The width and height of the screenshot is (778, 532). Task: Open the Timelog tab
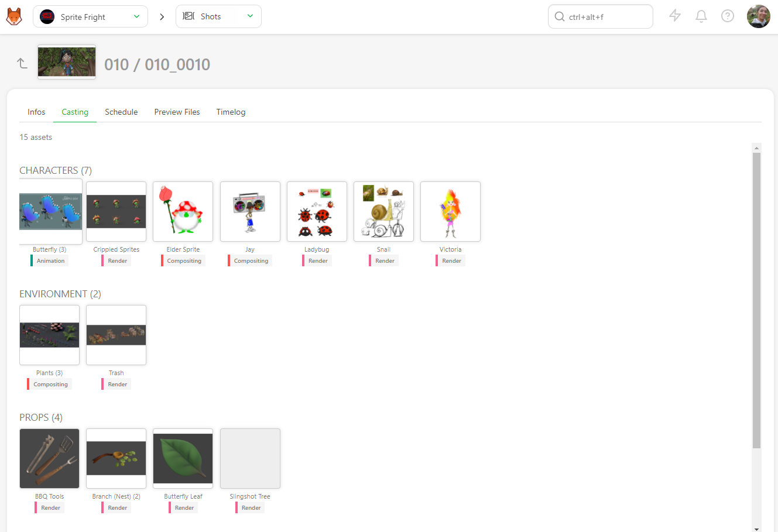[231, 112]
